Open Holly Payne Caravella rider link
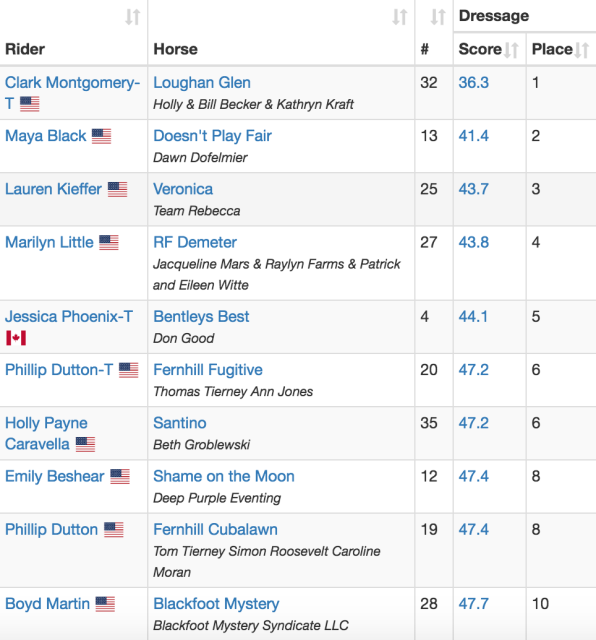This screenshot has height=640, width=596. (46, 433)
